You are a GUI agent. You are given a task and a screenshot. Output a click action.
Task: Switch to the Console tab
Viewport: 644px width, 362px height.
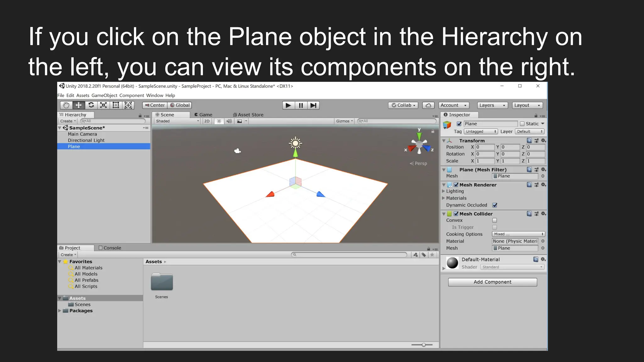coord(110,248)
